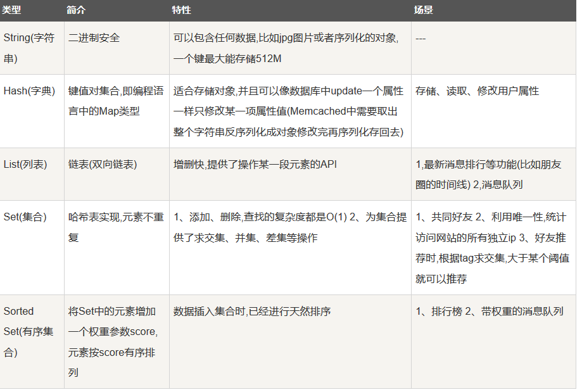
Task: Click the 二进制安全 description cell
Action: 117,48
